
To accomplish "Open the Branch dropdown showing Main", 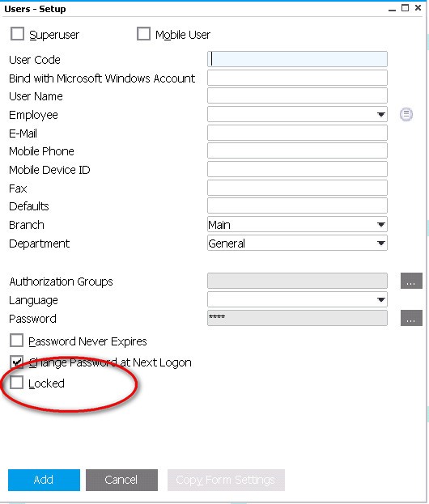I will coord(297,224).
